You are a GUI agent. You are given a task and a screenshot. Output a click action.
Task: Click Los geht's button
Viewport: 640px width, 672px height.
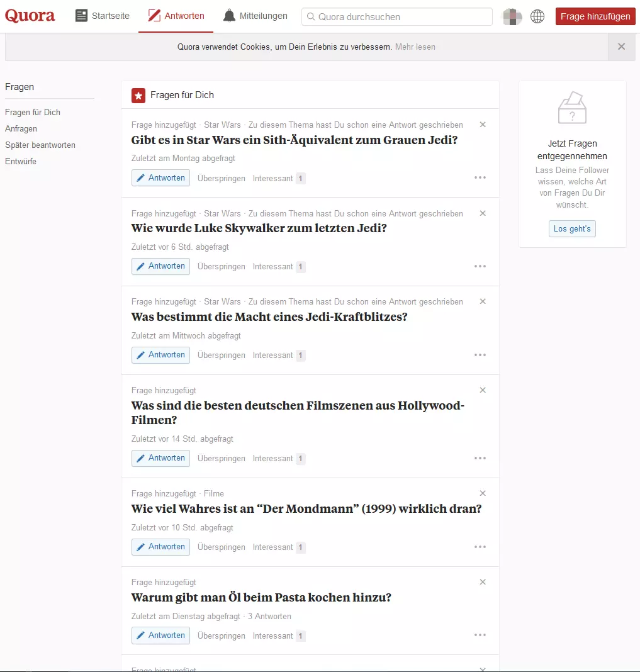572,229
